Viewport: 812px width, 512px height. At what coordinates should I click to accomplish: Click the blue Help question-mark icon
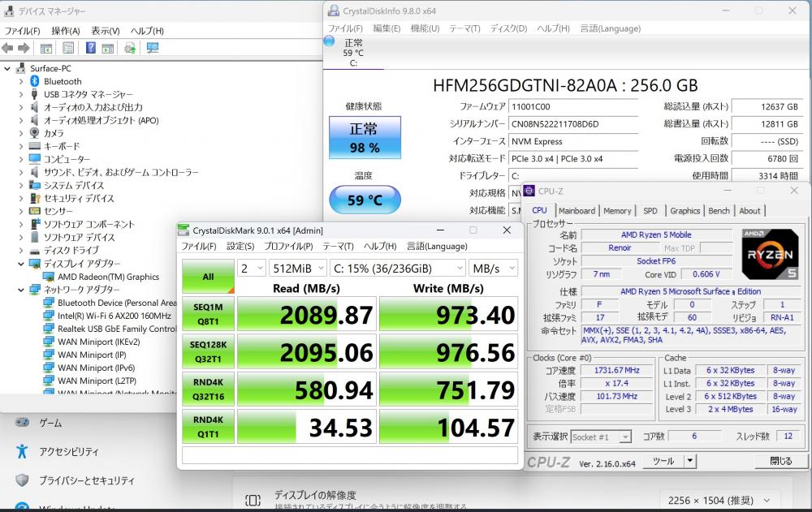pos(91,48)
